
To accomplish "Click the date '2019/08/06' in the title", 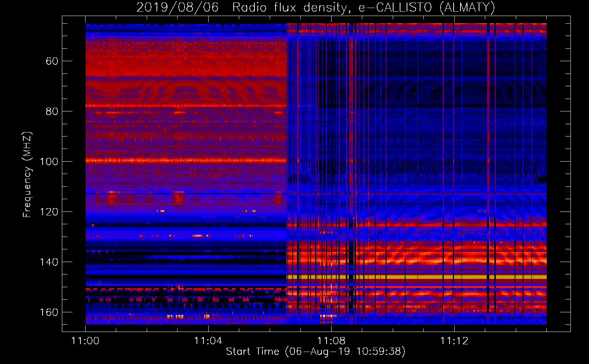I will click(x=178, y=8).
